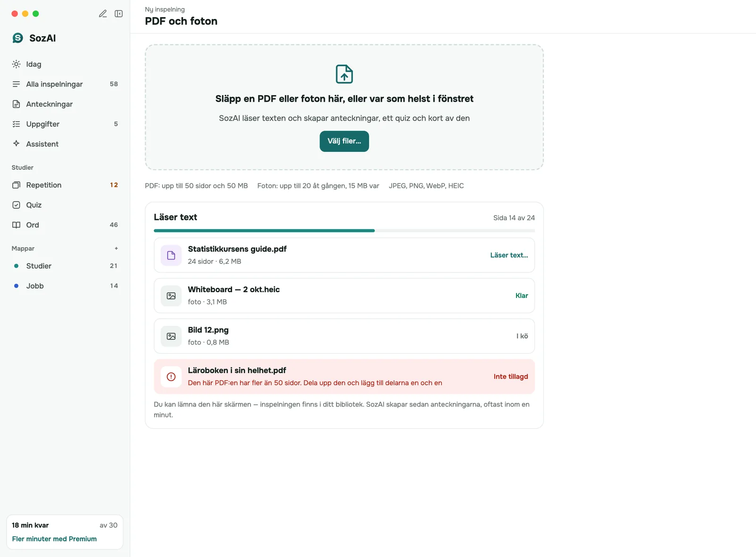
Task: Click the Inte tillagd status label
Action: [x=511, y=377]
